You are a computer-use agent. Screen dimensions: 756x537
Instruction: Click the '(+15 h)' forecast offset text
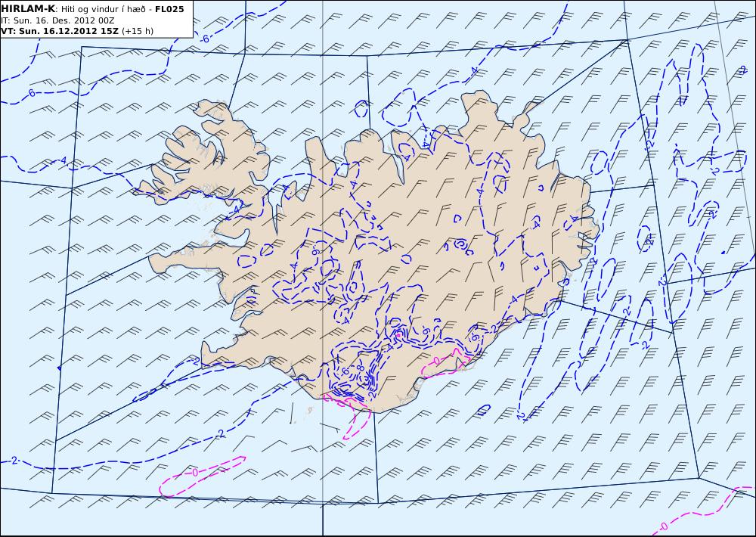pyautogui.click(x=138, y=31)
